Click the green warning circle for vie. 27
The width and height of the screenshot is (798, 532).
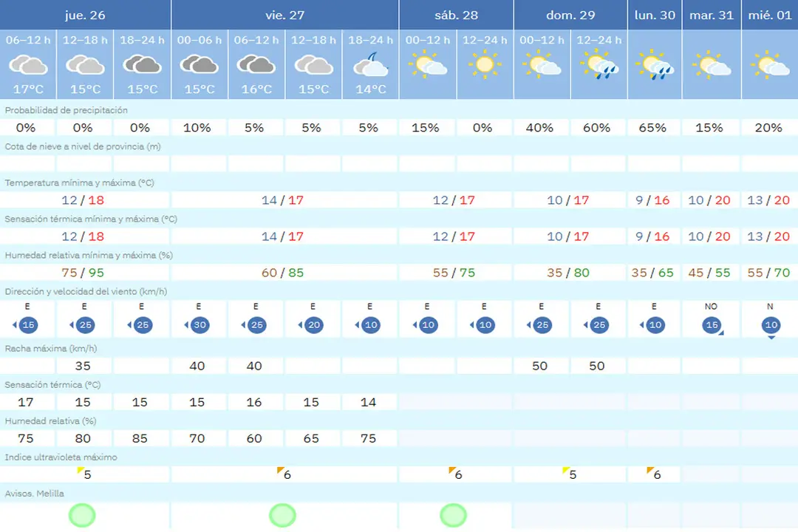282,515
